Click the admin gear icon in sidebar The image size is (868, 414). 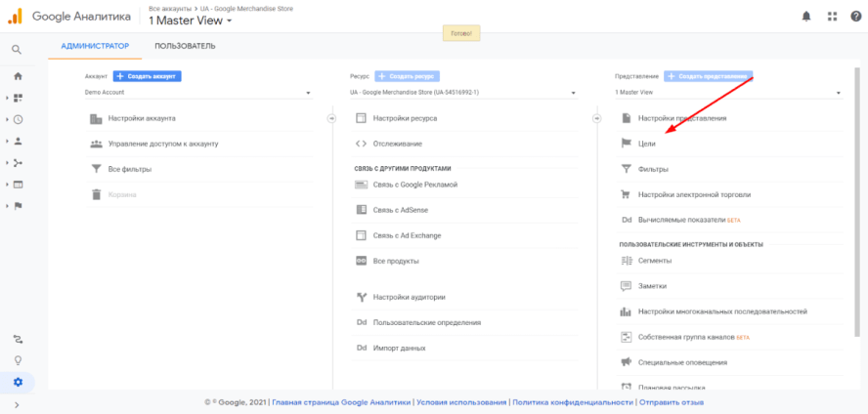18,381
